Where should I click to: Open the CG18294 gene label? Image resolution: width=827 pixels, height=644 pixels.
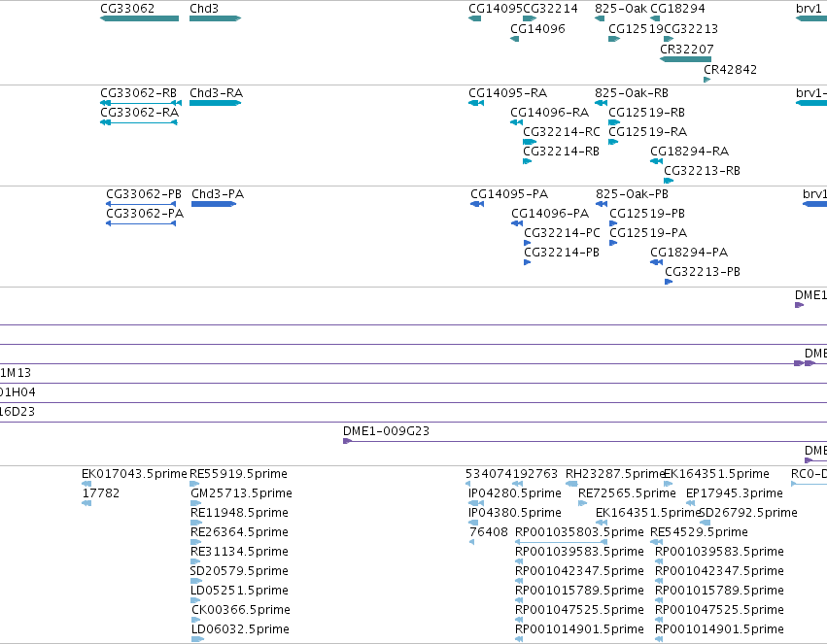(677, 9)
